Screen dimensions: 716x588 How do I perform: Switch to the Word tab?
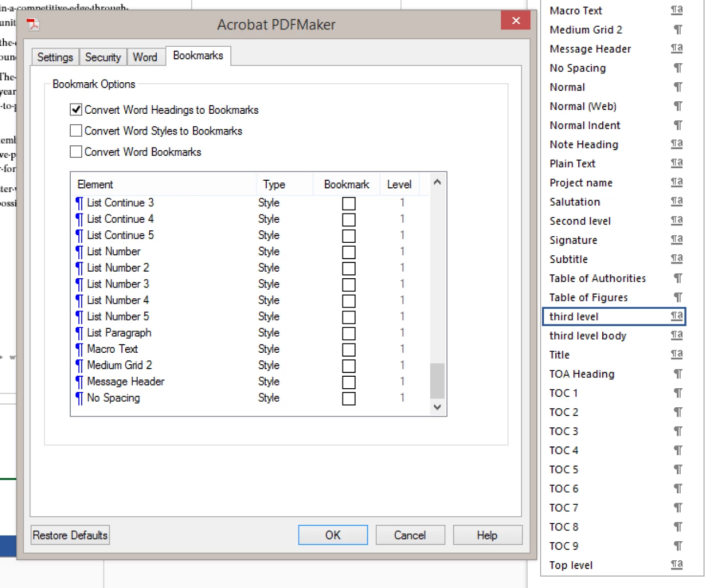point(145,57)
